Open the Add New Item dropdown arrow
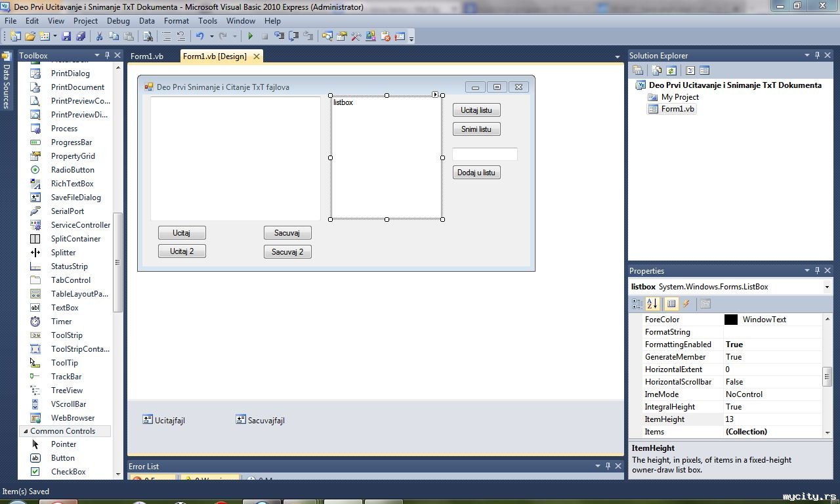840x504 pixels. (x=54, y=37)
